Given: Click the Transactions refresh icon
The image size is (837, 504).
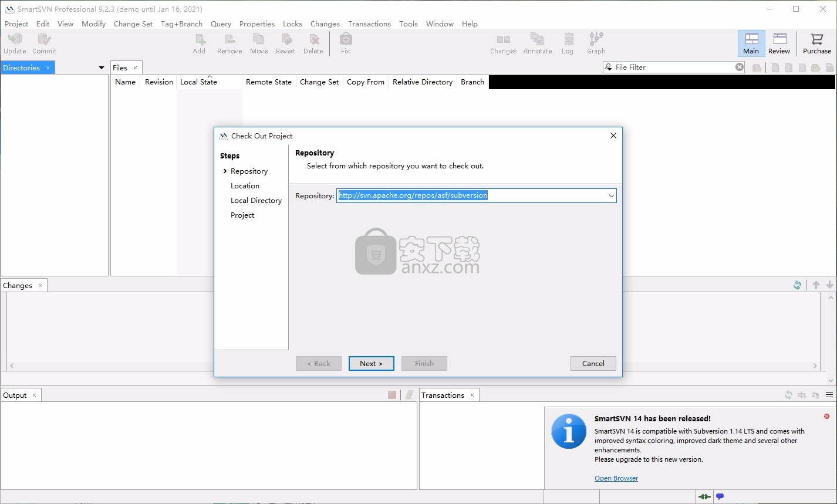Looking at the screenshot, I should click(x=788, y=395).
